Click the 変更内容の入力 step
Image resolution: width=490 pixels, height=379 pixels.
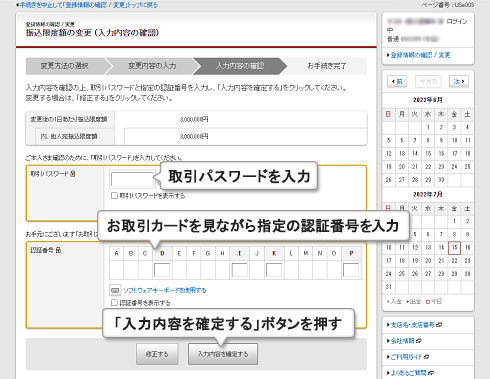coord(152,66)
